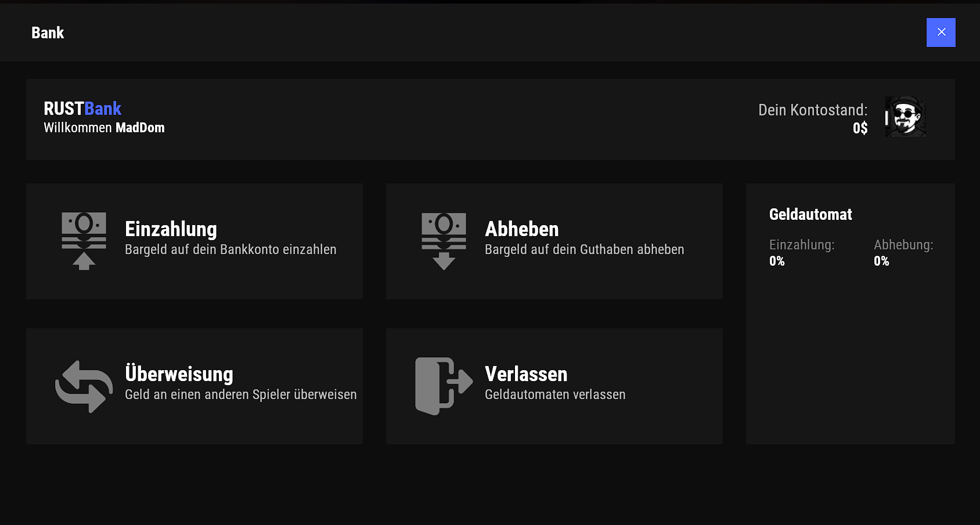
Task: Click the withdraw cash icon with down arrow
Action: click(x=444, y=241)
